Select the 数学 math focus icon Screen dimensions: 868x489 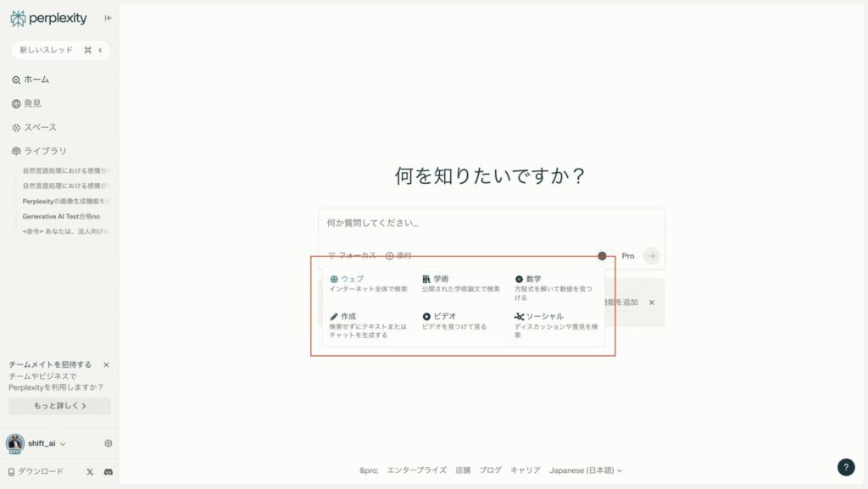(x=518, y=278)
